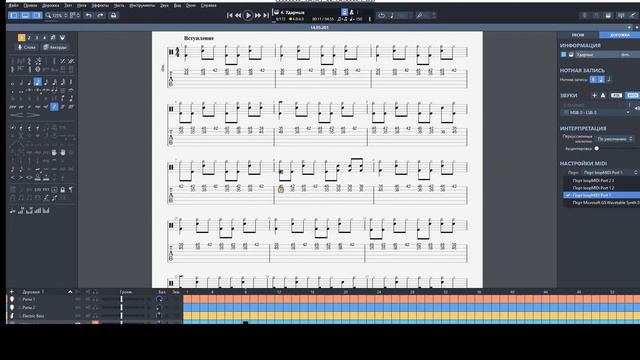Open the MSB 0 - LSB 0 bank dropdown
Image resolution: width=640 pixels, height=360 pixels.
click(597, 113)
